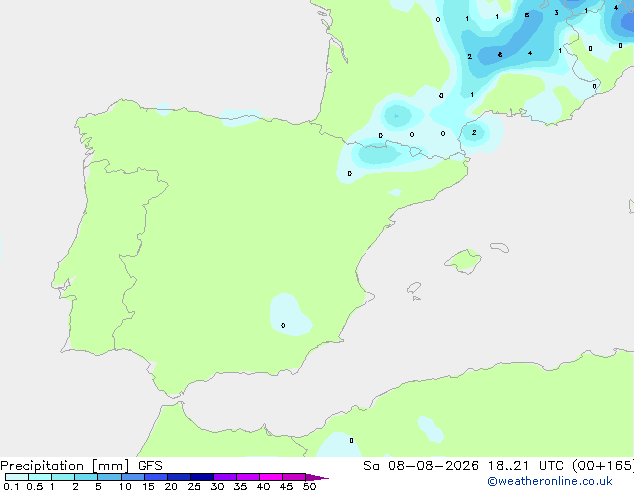
Task: Click the '2' value on the Mediterranean coast
Action: pyautogui.click(x=474, y=133)
